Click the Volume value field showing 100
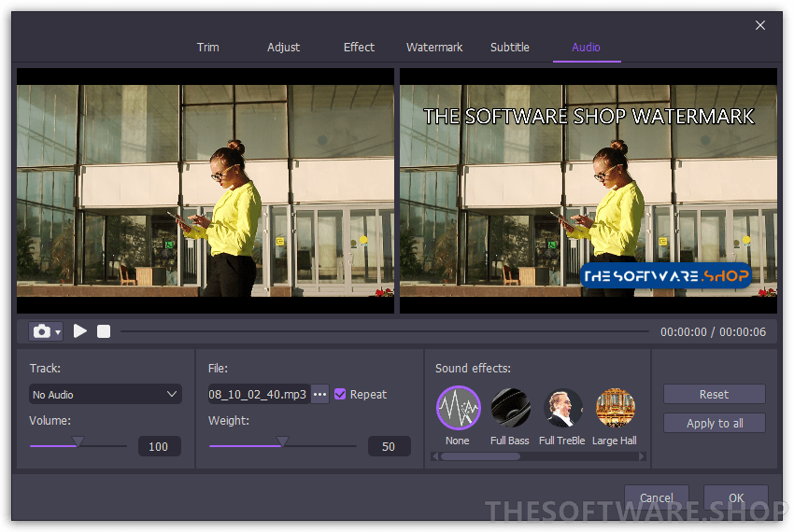The height and width of the screenshot is (532, 794). 159,446
